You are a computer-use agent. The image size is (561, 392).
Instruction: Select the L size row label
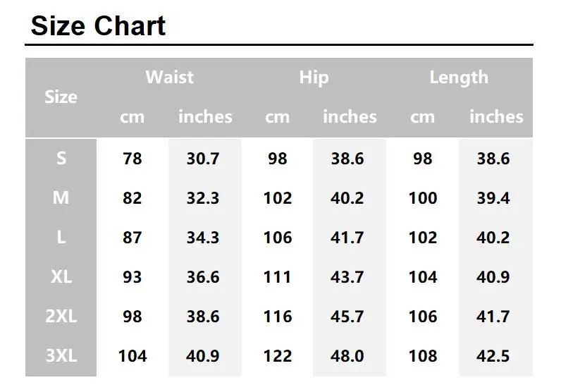point(61,237)
